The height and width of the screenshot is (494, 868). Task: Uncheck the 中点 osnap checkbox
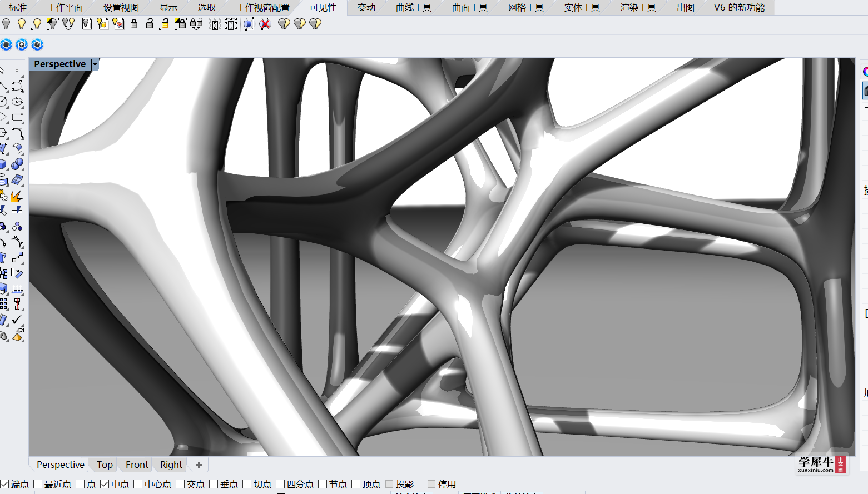[105, 484]
